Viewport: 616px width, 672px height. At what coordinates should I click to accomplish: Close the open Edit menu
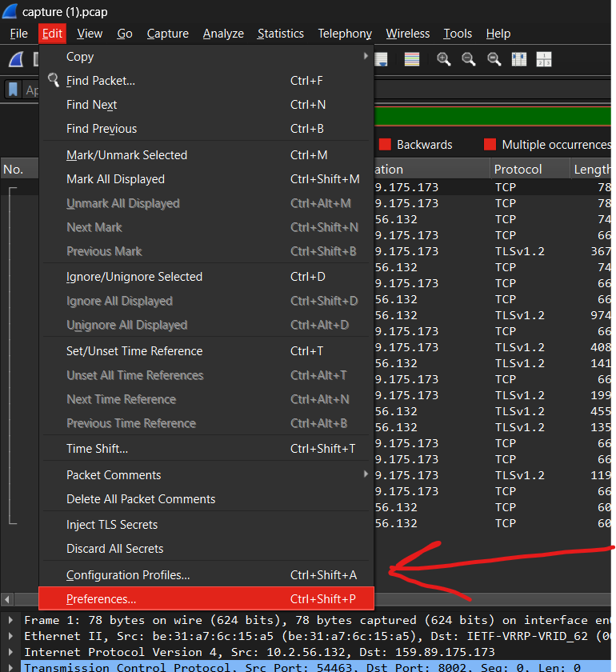pos(52,34)
